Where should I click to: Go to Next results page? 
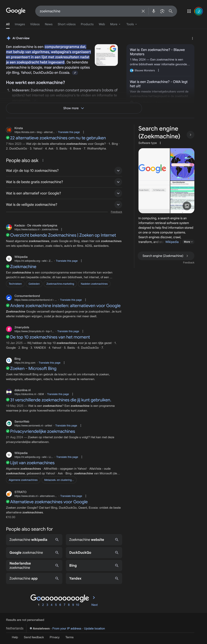pyautogui.click(x=94, y=605)
